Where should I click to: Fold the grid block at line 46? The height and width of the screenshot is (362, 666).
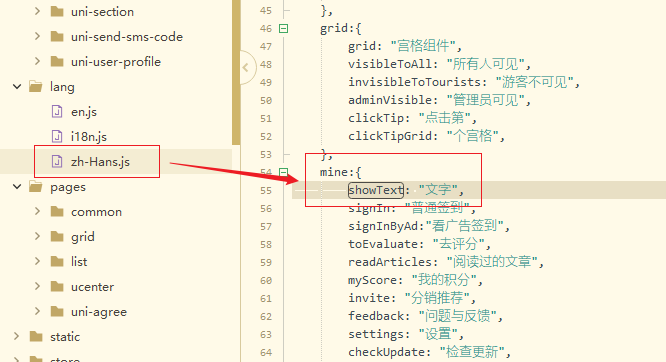(283, 28)
